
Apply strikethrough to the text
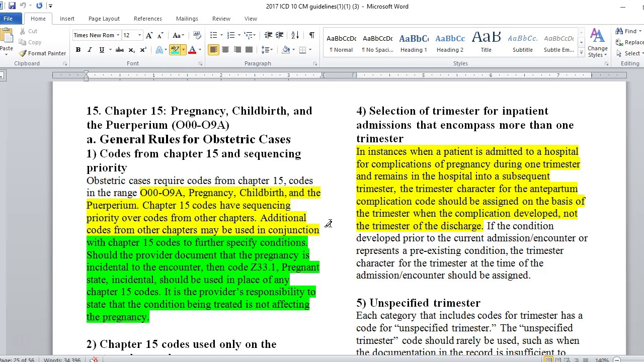coord(120,50)
